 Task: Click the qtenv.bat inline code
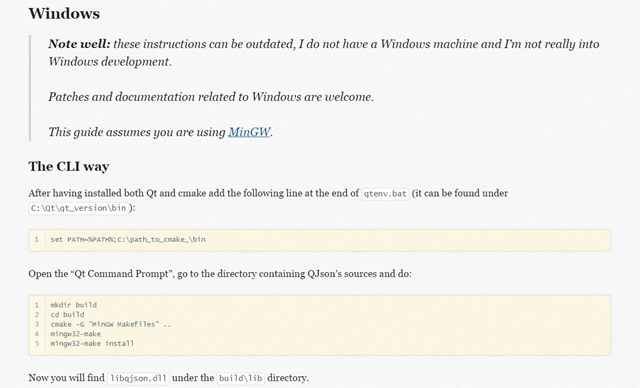[x=385, y=193]
